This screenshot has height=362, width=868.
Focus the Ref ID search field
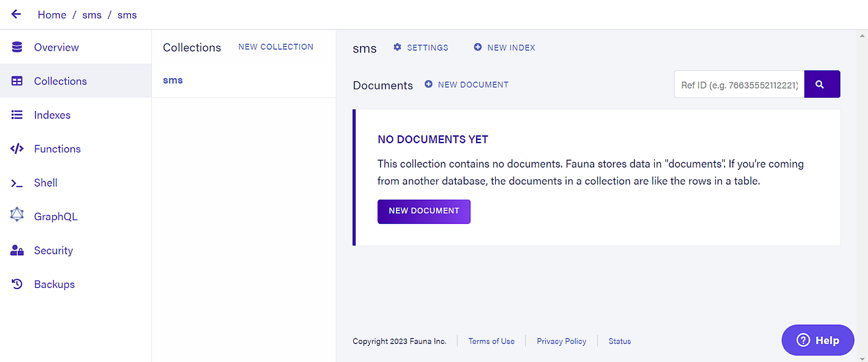click(740, 84)
